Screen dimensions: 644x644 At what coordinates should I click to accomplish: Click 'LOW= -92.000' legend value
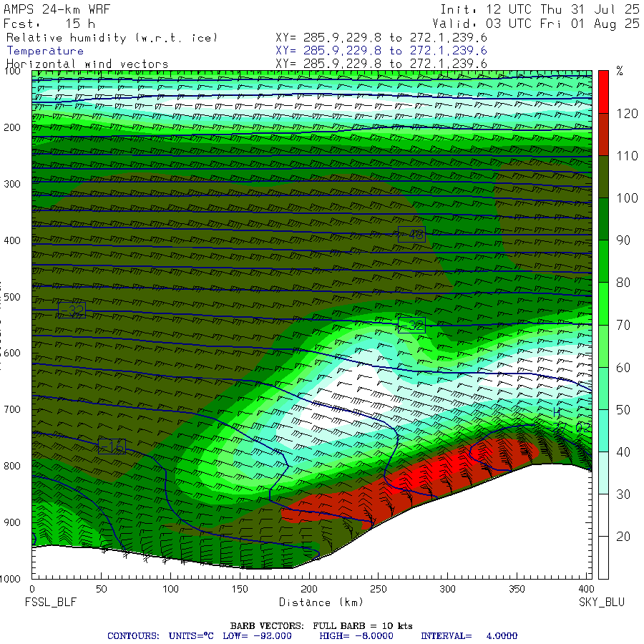(257, 636)
